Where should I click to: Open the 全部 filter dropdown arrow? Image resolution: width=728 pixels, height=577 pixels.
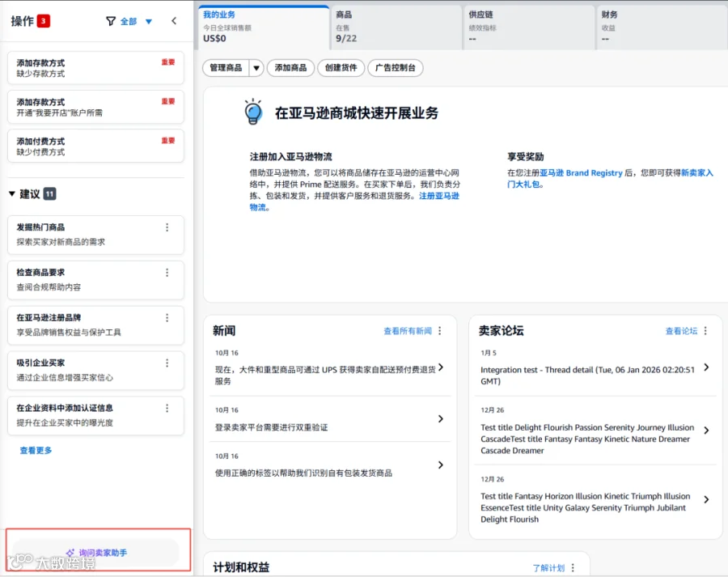point(149,21)
